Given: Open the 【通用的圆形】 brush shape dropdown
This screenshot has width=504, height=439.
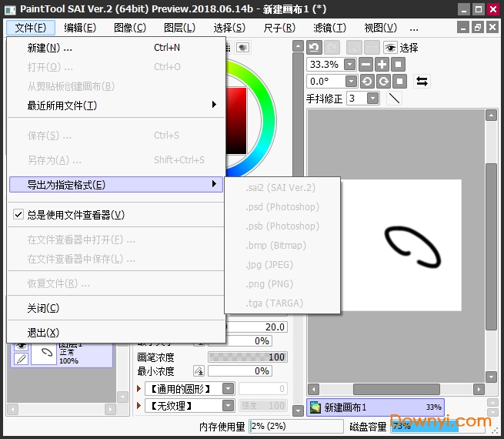Looking at the screenshot, I should click(228, 389).
